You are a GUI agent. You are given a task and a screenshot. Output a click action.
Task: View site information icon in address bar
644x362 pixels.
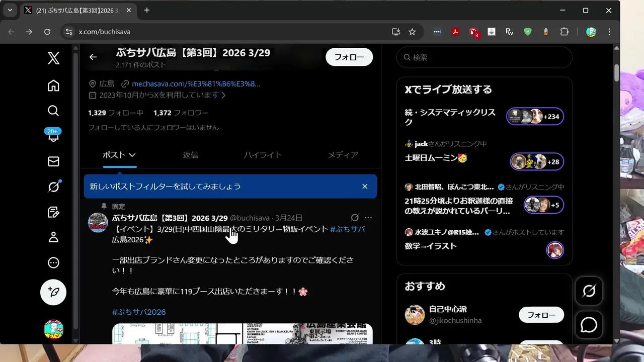point(69,32)
